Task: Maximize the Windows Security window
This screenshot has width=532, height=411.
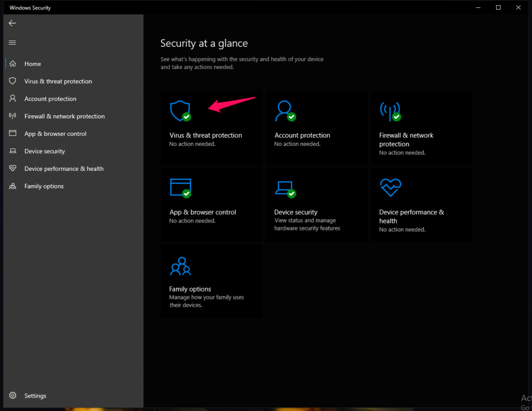Action: click(498, 7)
